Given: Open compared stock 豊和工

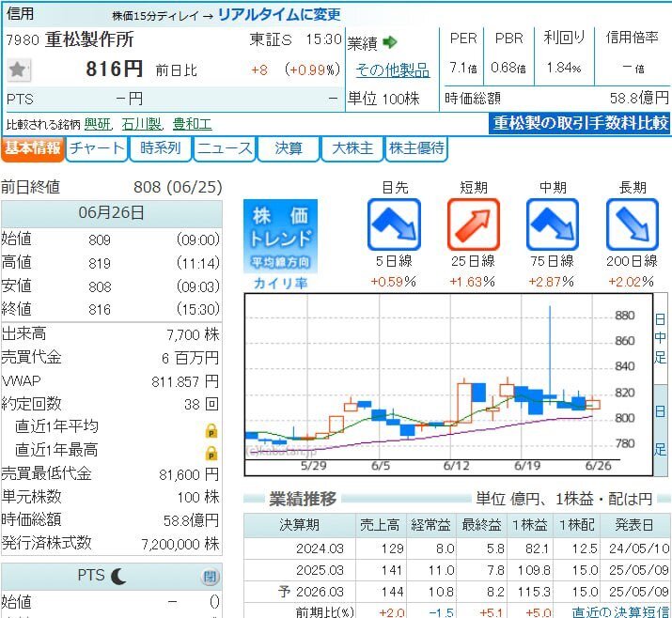Looking at the screenshot, I should 192,124.
